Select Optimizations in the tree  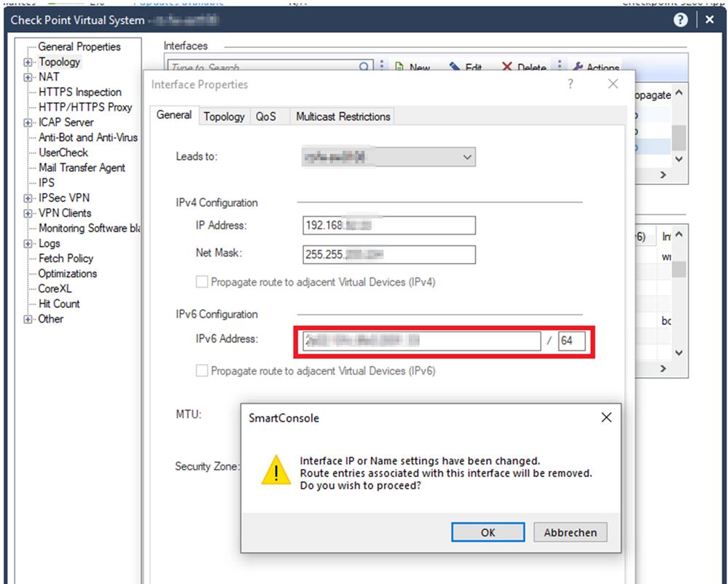(x=67, y=274)
